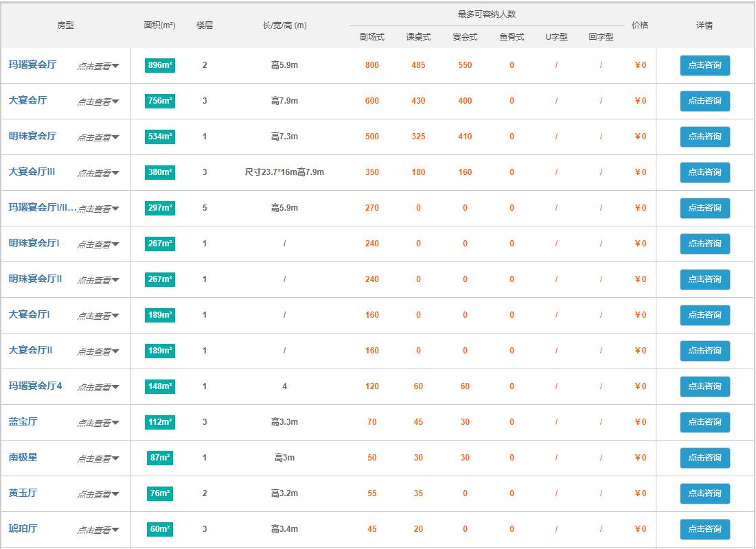Click the 148m² area badge
This screenshot has height=549, width=756.
pos(159,386)
